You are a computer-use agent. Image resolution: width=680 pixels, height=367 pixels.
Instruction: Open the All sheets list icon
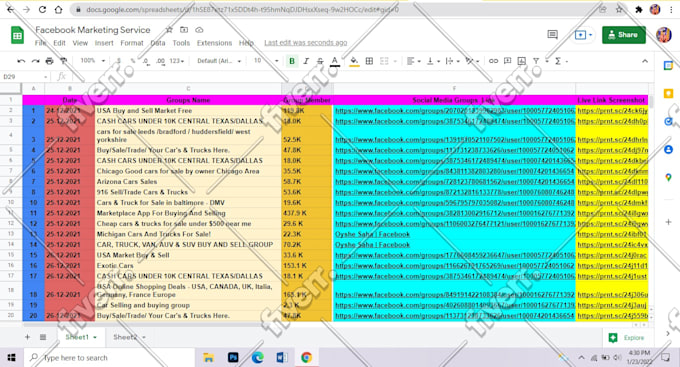tap(43, 337)
